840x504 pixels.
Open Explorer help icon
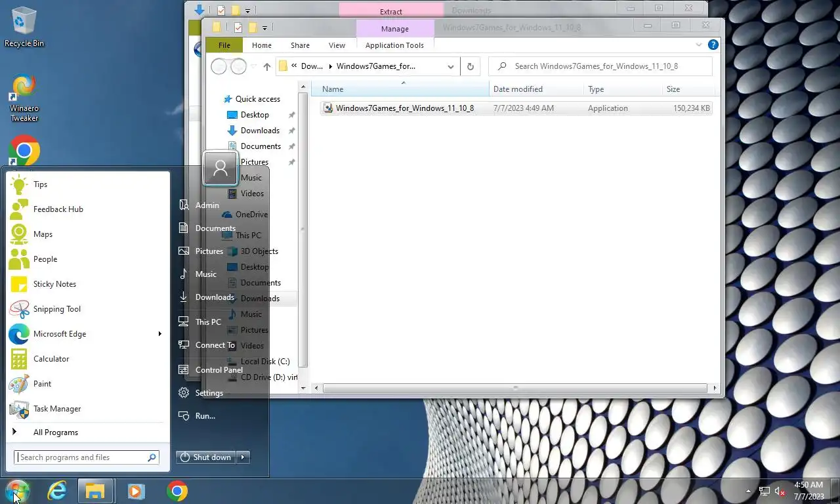pyautogui.click(x=713, y=45)
